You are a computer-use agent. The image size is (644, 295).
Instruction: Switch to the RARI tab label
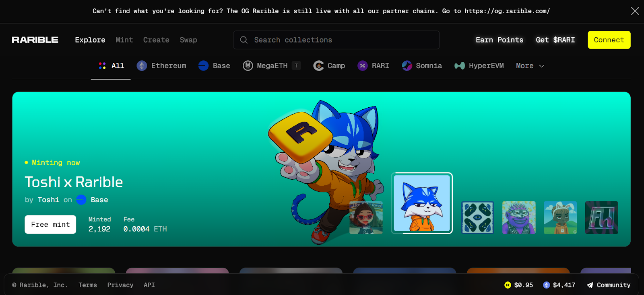tap(380, 66)
